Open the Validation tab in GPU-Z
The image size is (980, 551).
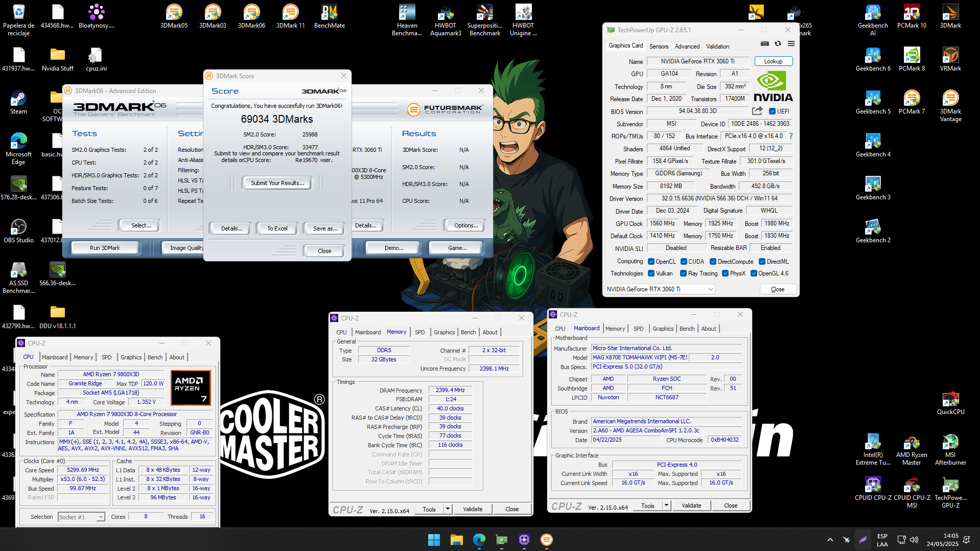(717, 46)
